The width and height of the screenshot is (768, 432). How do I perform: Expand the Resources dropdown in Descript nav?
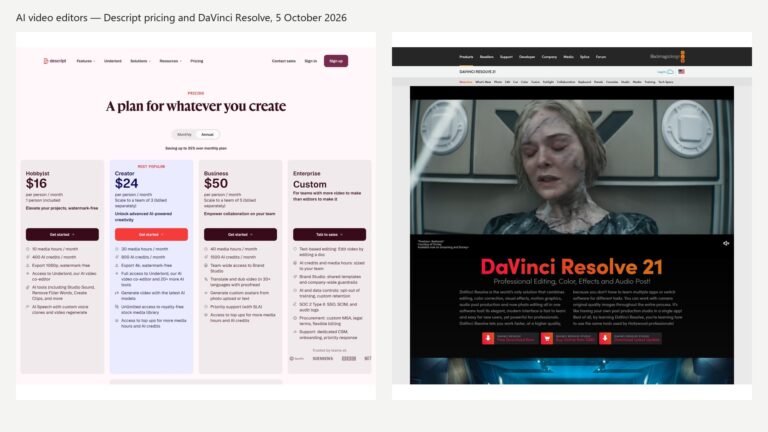click(170, 61)
